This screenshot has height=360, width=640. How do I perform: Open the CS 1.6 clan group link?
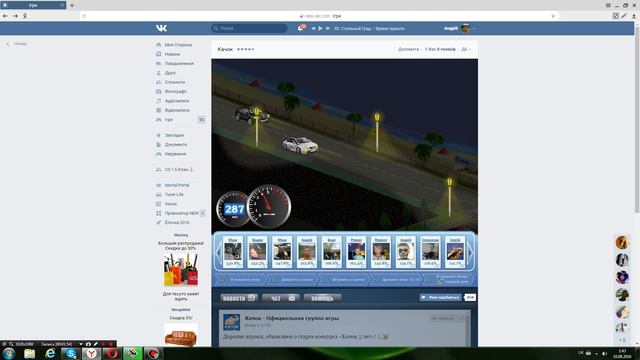pyautogui.click(x=175, y=169)
